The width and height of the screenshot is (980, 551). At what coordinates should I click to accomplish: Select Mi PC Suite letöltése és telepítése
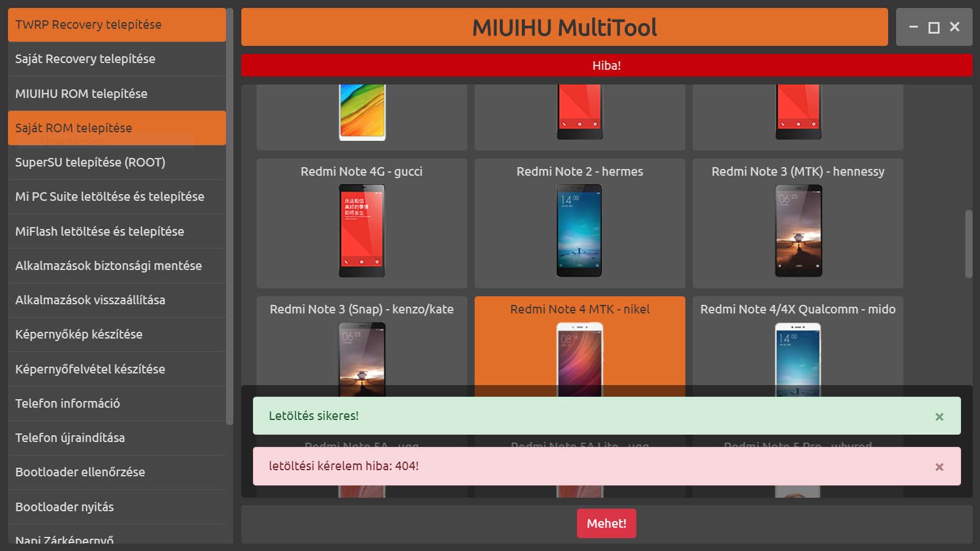pyautogui.click(x=117, y=197)
